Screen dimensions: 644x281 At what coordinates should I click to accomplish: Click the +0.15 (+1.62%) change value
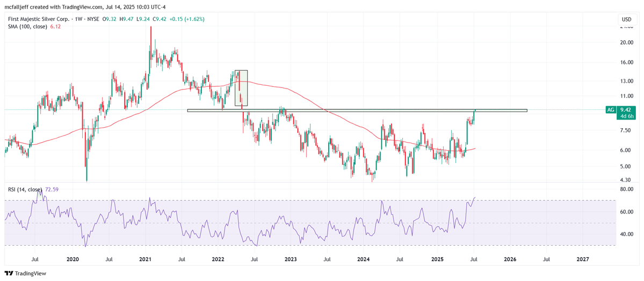pos(186,19)
